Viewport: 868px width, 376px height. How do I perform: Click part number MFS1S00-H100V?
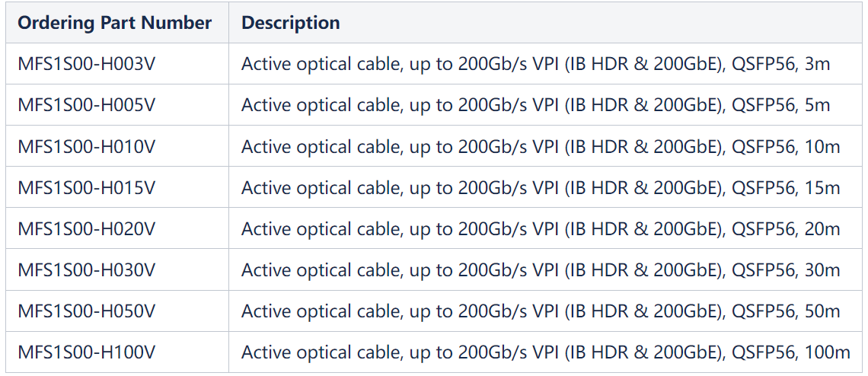[87, 352]
